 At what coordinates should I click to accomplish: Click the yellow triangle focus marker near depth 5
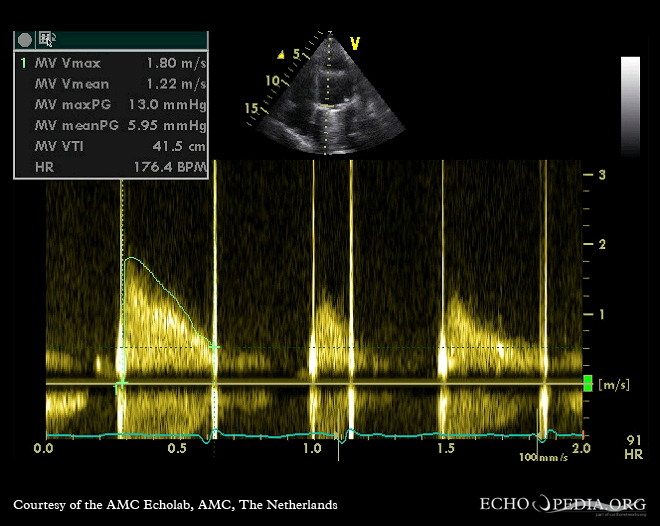[283, 54]
